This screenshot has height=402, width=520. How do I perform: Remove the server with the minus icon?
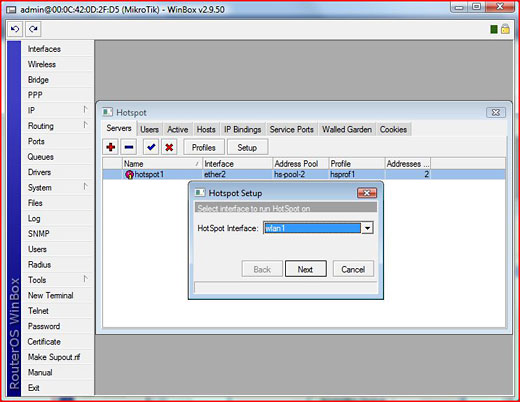[129, 147]
